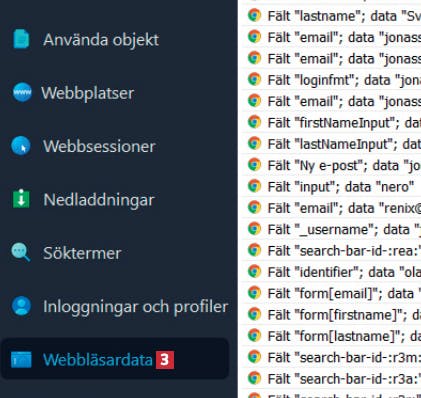
Task: Click Chrome icon of the "identifier" row
Action: tap(254, 271)
